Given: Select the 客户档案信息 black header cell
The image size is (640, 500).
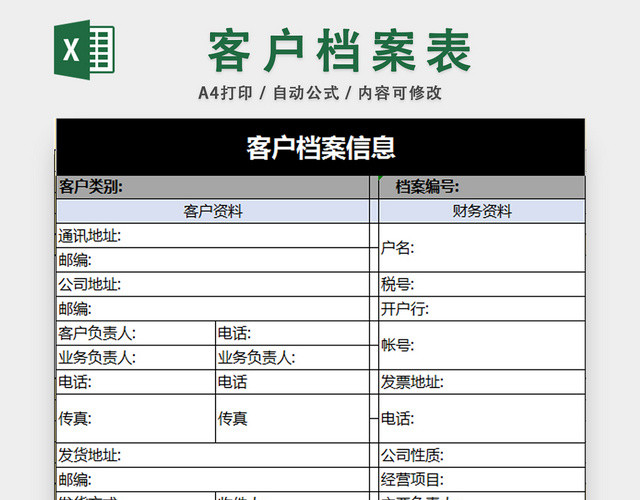Looking at the screenshot, I should (320, 147).
